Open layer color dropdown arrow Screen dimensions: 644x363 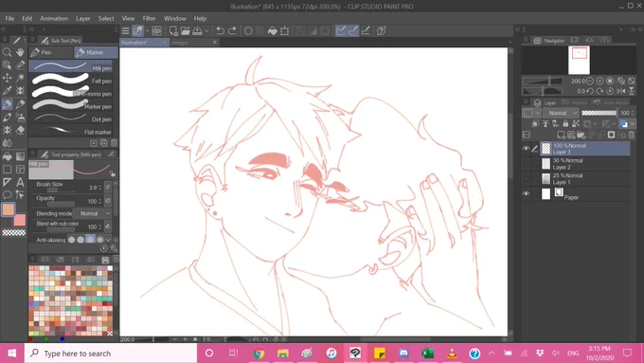633,124
